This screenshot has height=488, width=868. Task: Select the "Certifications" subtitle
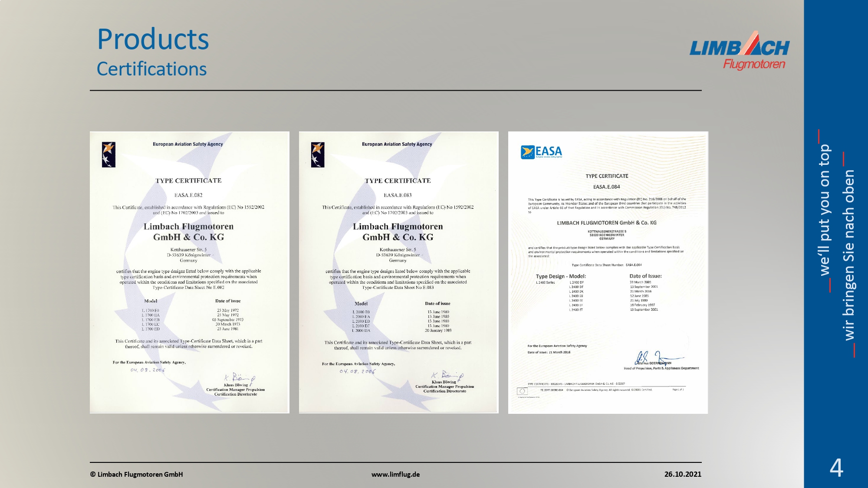pos(151,69)
